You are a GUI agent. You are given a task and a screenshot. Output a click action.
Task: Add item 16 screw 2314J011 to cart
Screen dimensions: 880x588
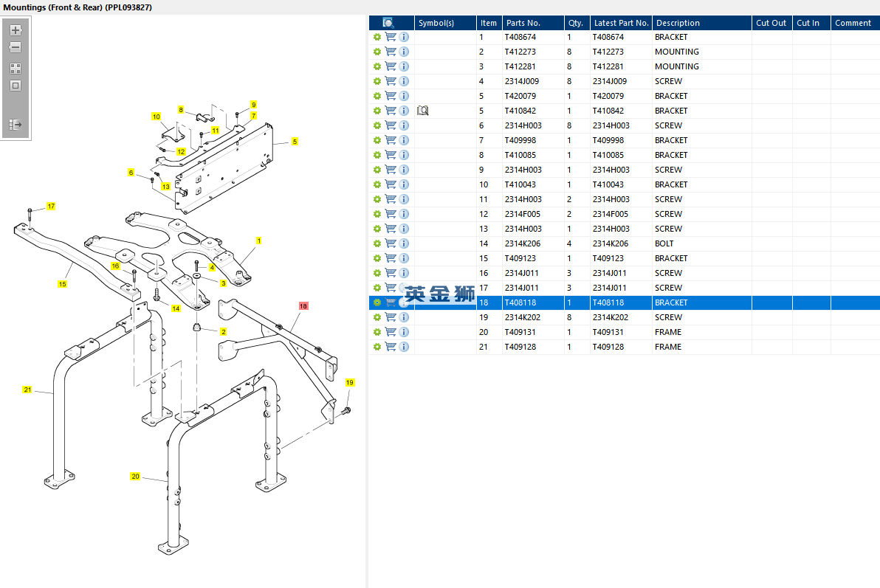(391, 273)
